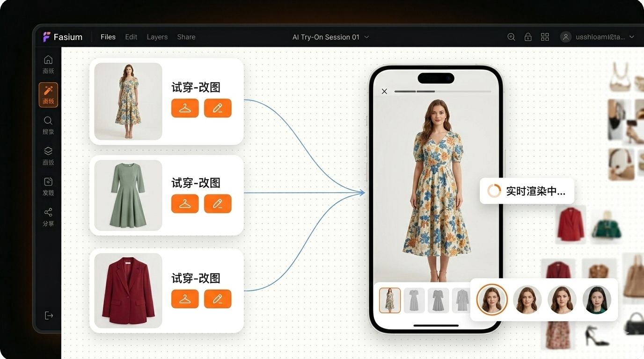Select the highlighted orange magic-brush sidebar tool
The width and height of the screenshot is (644, 359).
48,95
